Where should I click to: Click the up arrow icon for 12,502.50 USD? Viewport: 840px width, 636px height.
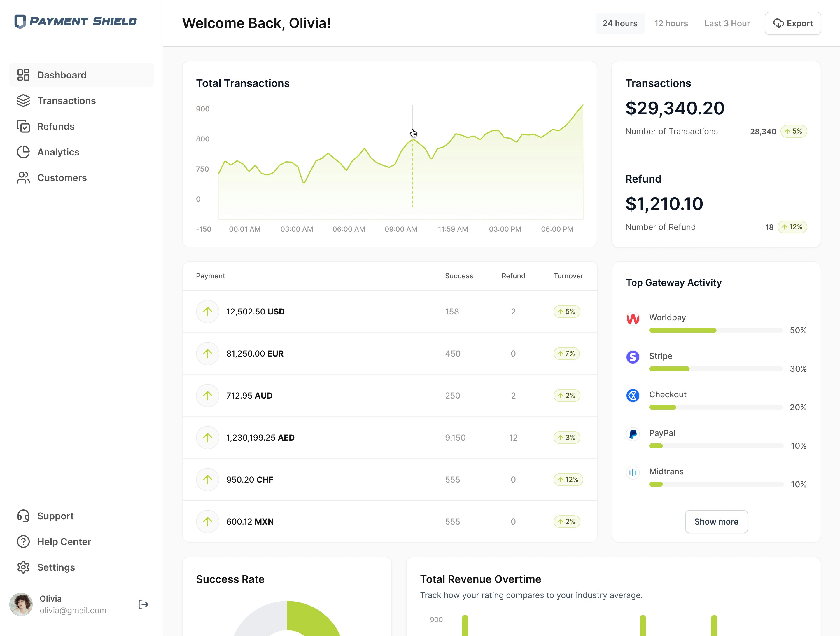coord(207,312)
